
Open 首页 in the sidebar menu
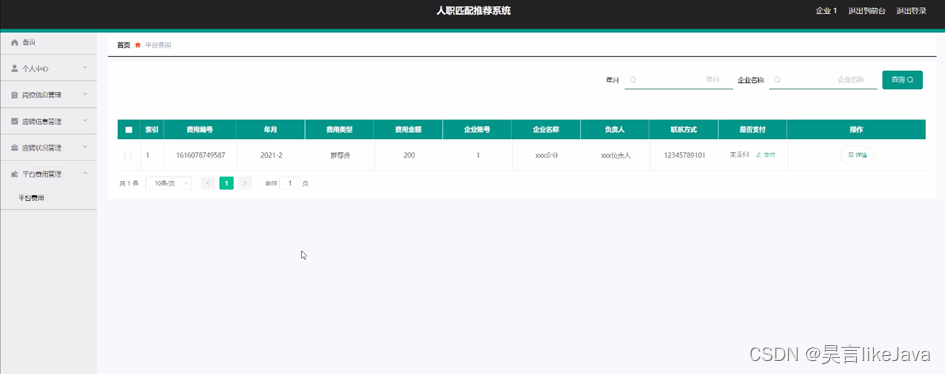click(x=48, y=42)
